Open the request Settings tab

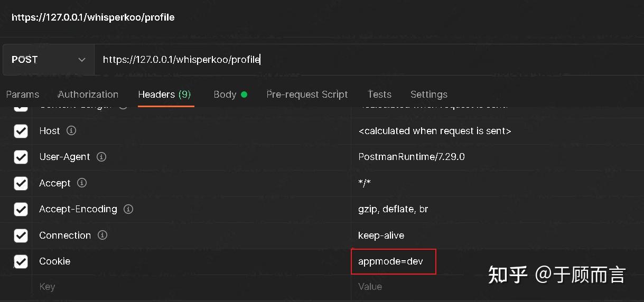(428, 95)
